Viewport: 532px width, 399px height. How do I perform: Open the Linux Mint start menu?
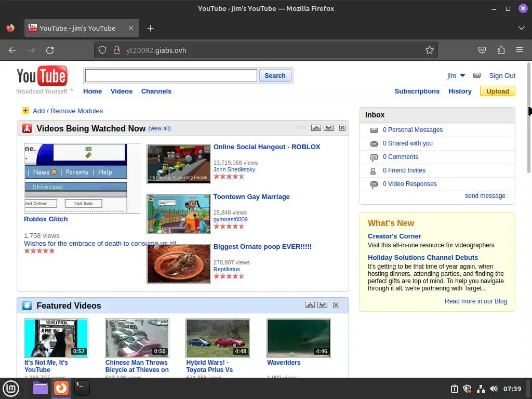click(11, 389)
